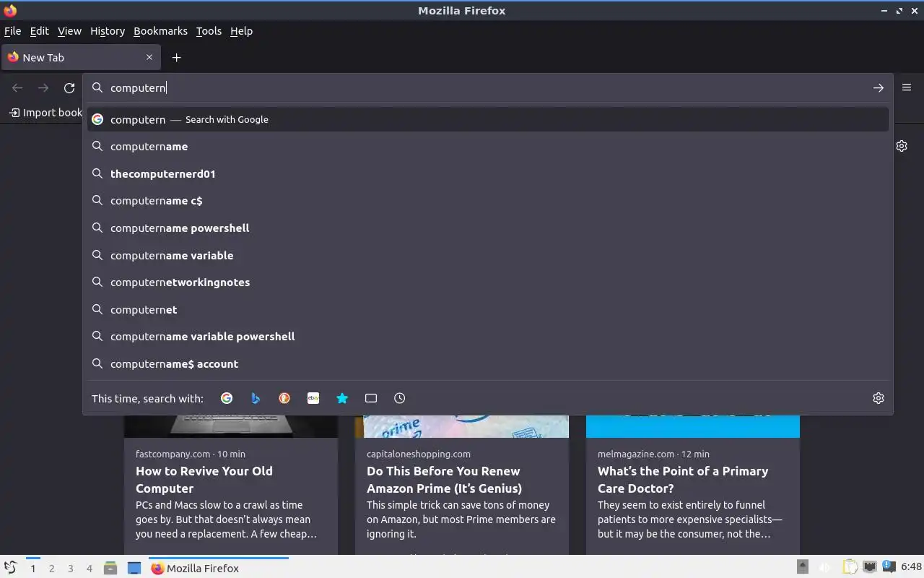Switch to workspace 1
Image resolution: width=924 pixels, height=578 pixels.
32,569
